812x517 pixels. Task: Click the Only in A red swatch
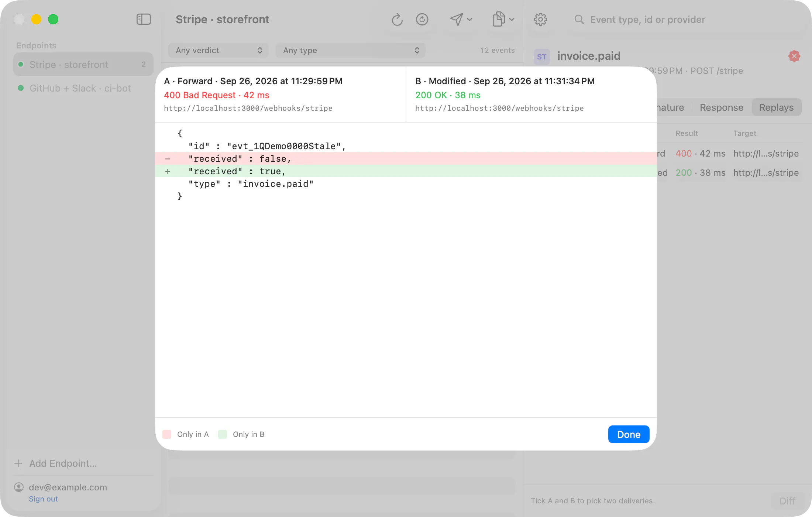click(167, 434)
